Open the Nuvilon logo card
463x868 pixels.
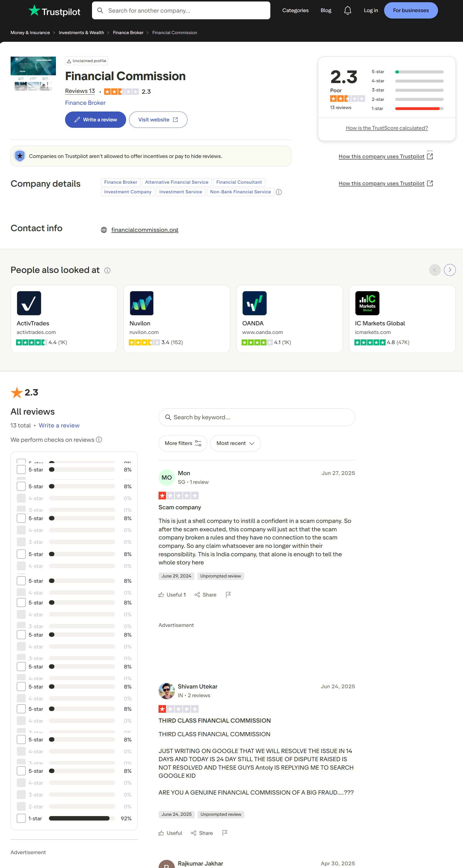(142, 303)
